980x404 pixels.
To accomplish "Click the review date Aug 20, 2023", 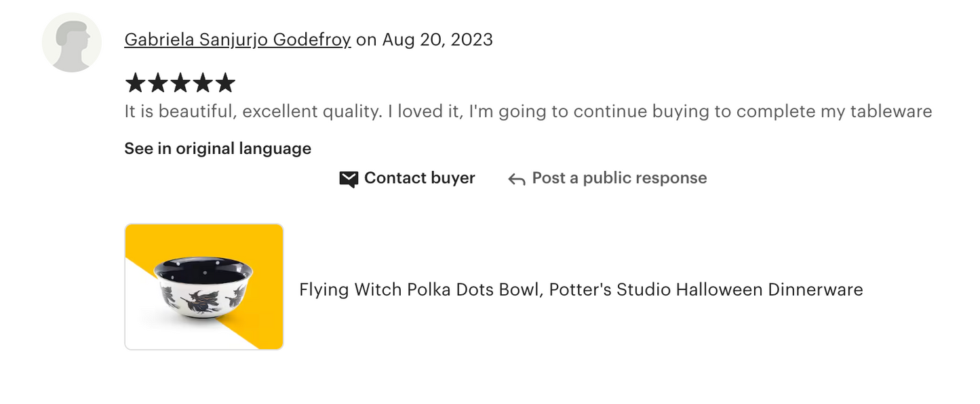I will point(437,40).
